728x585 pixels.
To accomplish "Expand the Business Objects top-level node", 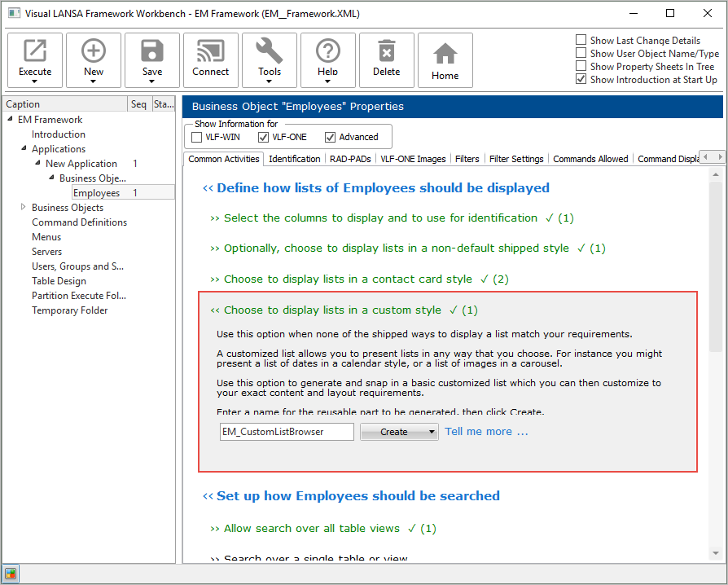I will click(24, 207).
